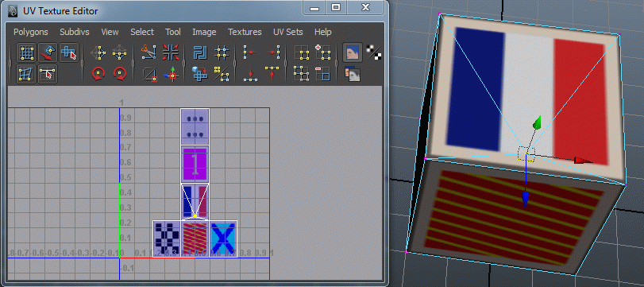Expand the UV Sets menu
The width and height of the screenshot is (644, 287).
(288, 32)
